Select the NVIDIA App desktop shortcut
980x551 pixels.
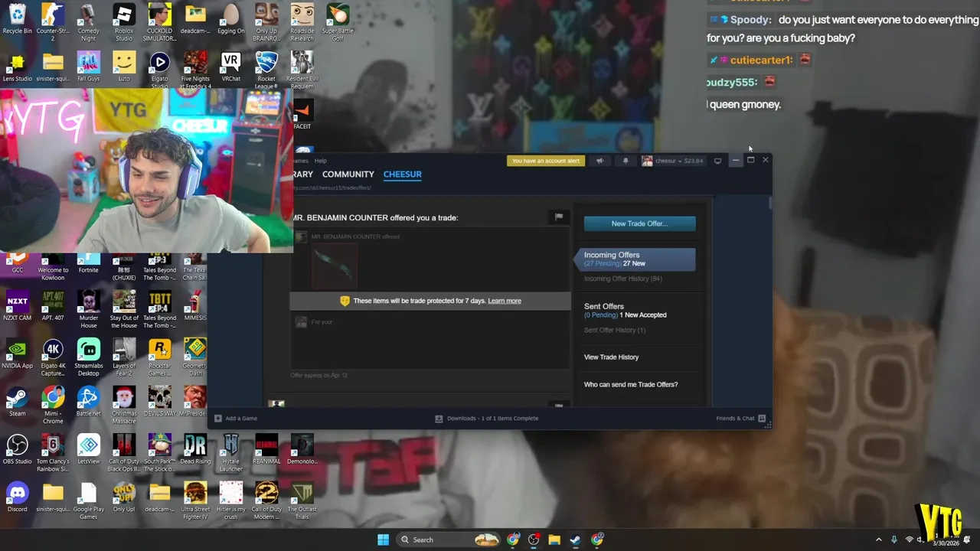coord(17,354)
